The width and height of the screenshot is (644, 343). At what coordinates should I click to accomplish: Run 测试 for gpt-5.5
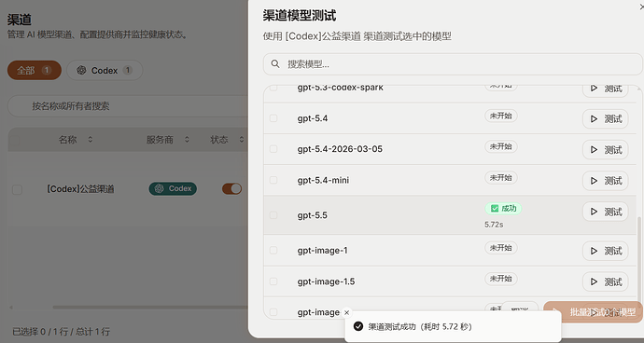606,212
